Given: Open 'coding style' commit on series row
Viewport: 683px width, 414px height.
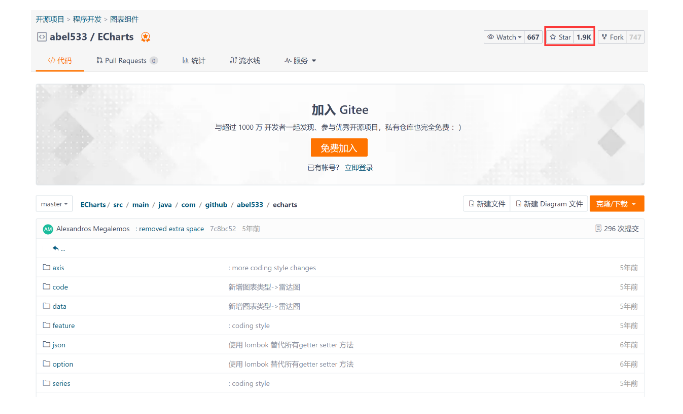Looking at the screenshot, I should click(x=249, y=383).
